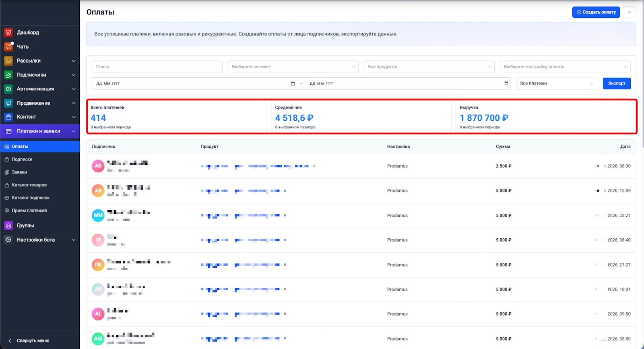Screen dimensions: 644x349
Task: Click the Группы icon in sidebar
Action: (8, 226)
